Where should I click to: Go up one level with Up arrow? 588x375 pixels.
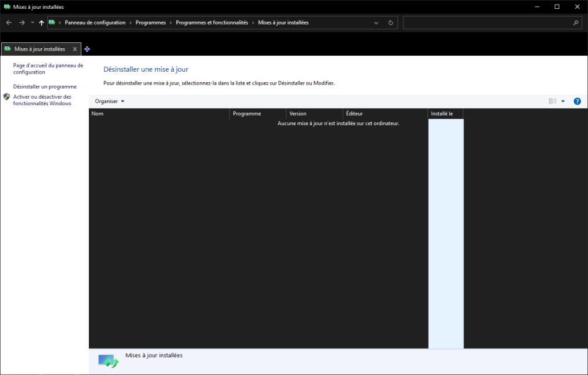[x=41, y=23]
